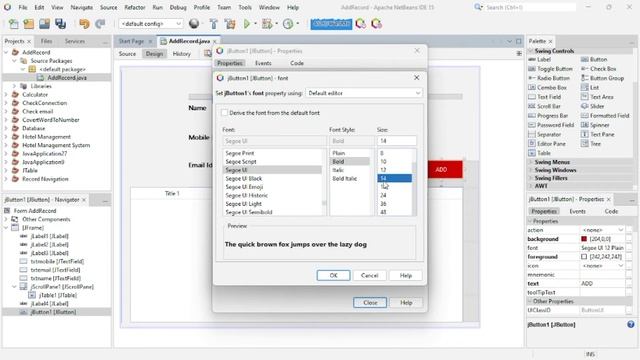The width and height of the screenshot is (640, 360).
Task: Expand the Swing Menus palette section
Action: [x=531, y=162]
